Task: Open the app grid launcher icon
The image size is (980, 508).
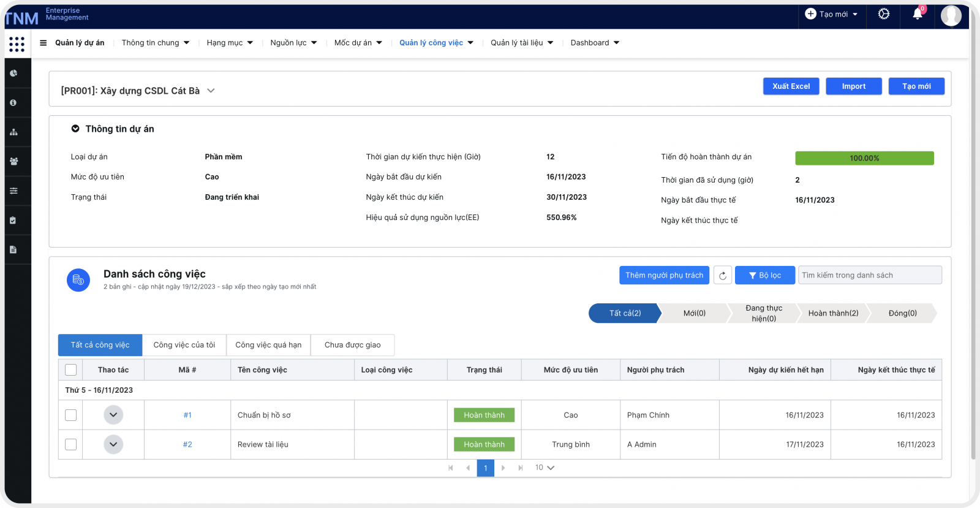Action: pyautogui.click(x=17, y=44)
